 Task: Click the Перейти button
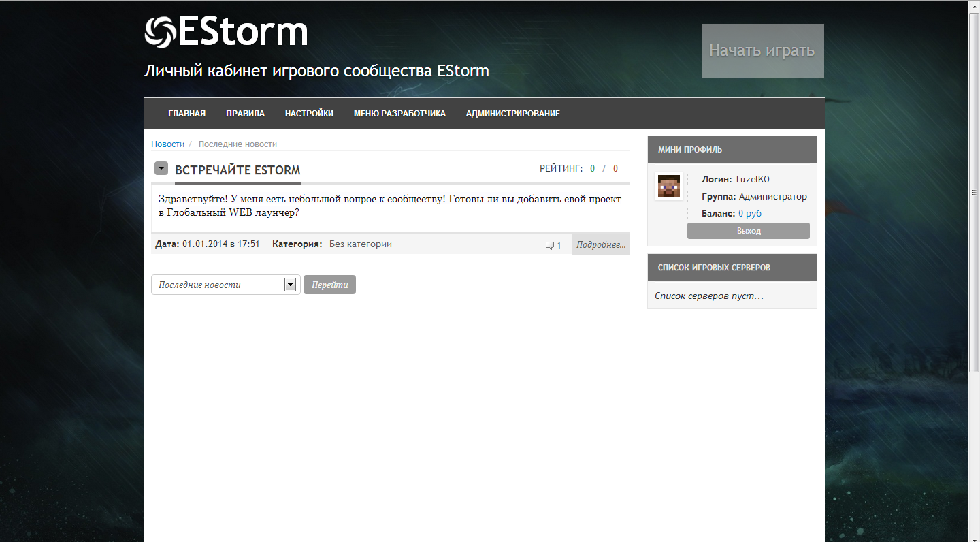point(329,285)
